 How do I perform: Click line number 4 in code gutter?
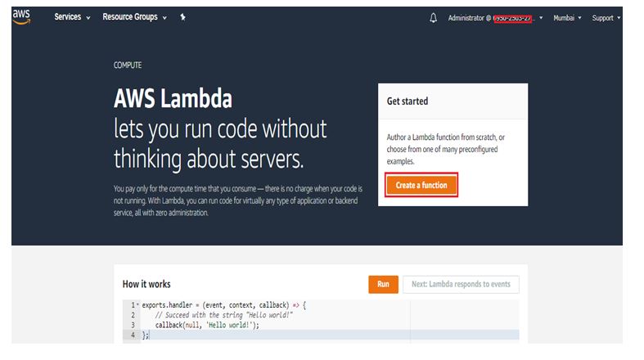(133, 335)
